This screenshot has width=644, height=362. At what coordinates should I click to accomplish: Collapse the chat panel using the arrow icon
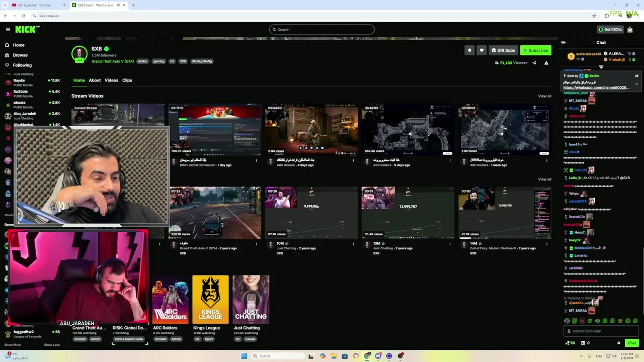pyautogui.click(x=563, y=43)
